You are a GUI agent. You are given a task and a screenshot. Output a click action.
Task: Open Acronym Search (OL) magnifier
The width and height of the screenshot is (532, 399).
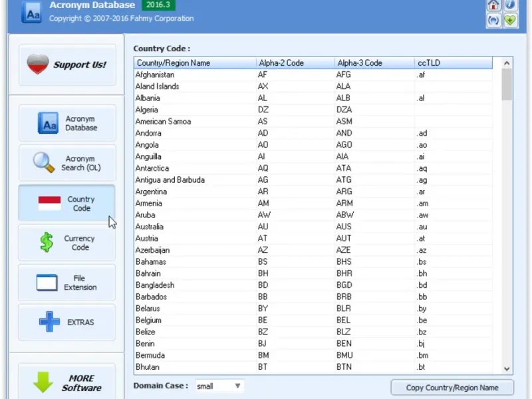[66, 163]
